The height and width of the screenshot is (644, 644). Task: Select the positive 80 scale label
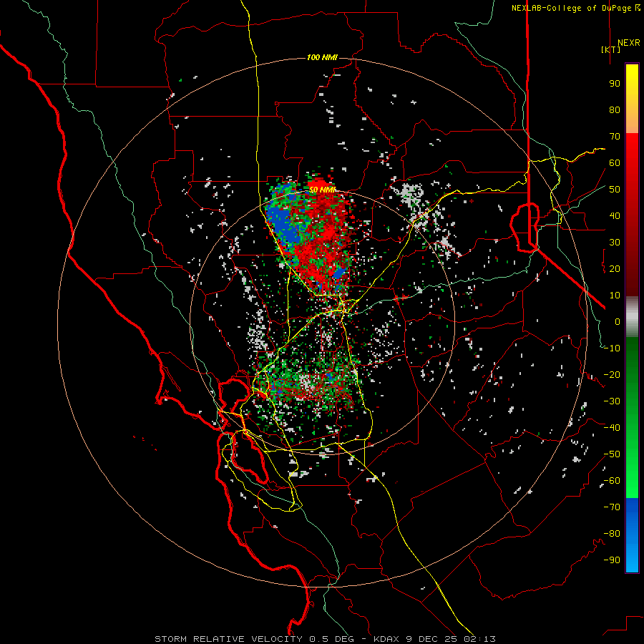(x=615, y=110)
